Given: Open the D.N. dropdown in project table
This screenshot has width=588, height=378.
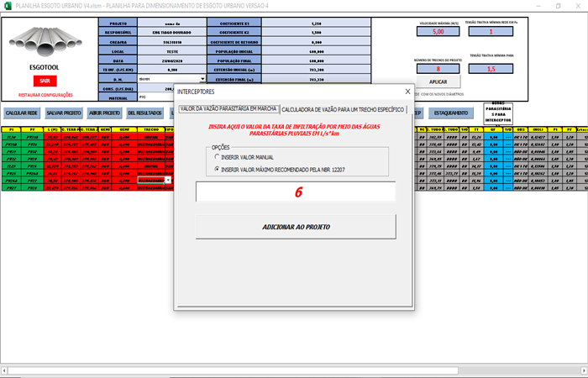Looking at the screenshot, I should [202, 78].
